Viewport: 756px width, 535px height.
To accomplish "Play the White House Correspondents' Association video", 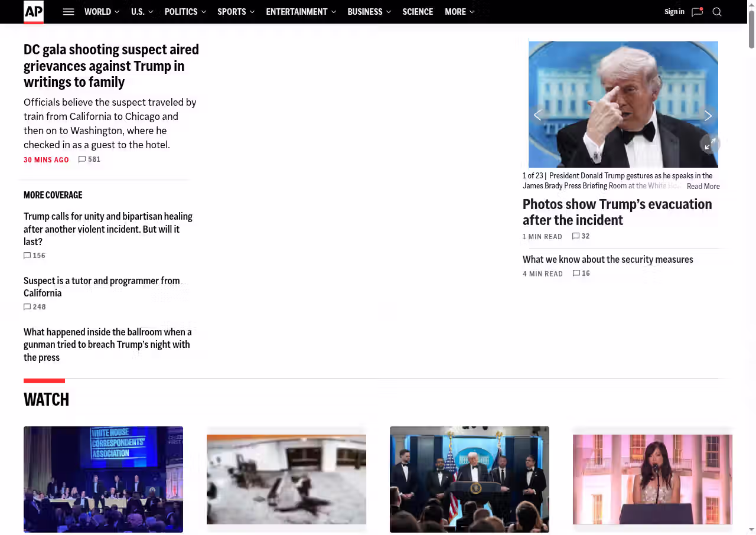I will [x=103, y=479].
